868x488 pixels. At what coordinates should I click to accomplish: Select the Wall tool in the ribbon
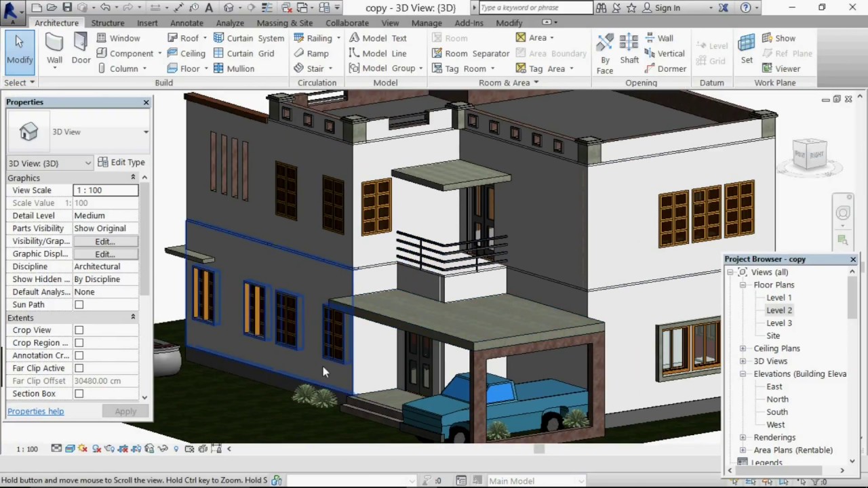point(54,49)
